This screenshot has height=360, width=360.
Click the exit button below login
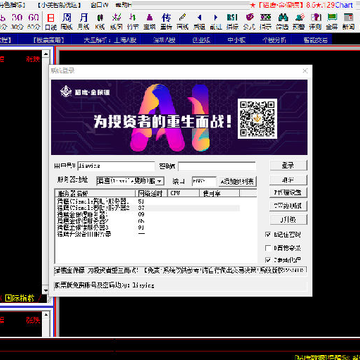288,179
